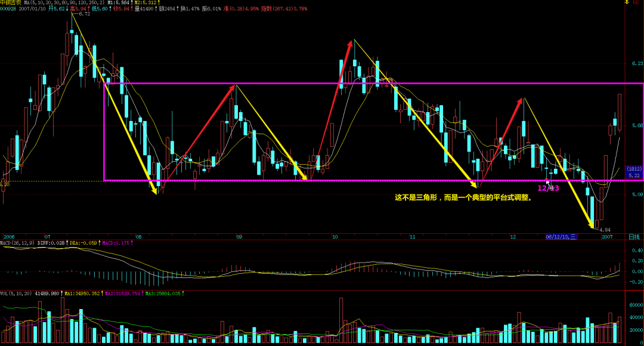Click the 0.20 MACD axis label

click(637, 261)
